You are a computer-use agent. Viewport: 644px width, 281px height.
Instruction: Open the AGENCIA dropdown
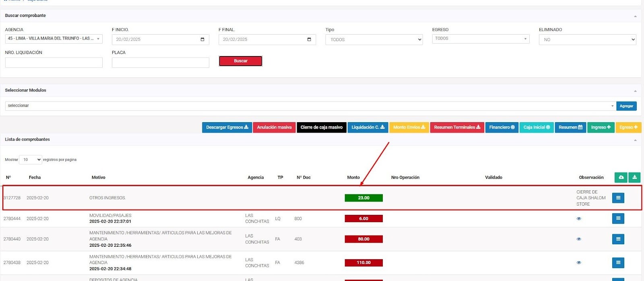(x=54, y=39)
